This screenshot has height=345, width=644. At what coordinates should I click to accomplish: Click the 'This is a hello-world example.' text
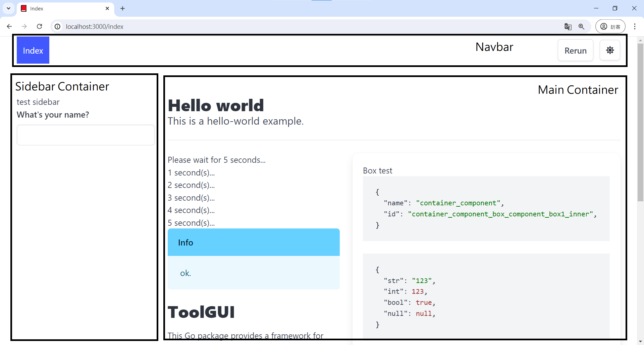(235, 121)
